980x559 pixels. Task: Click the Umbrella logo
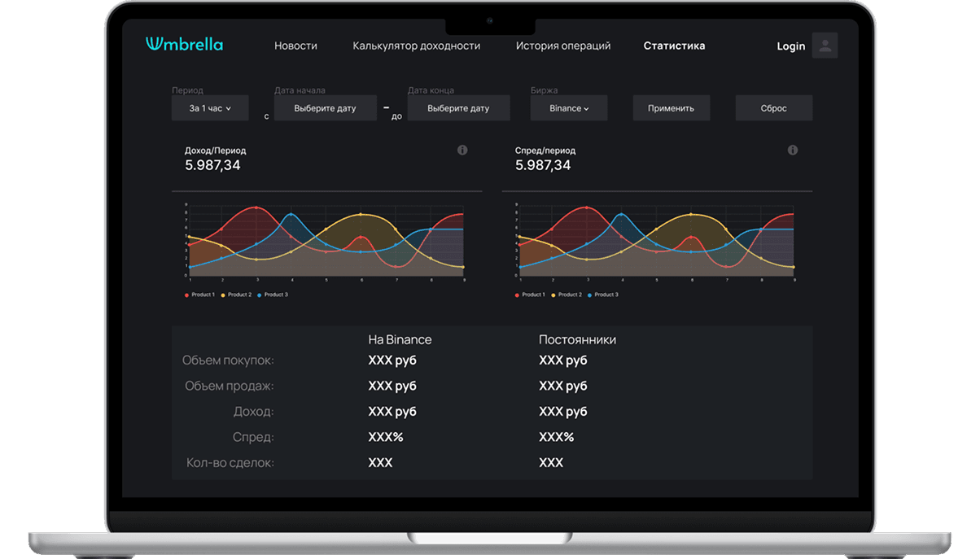click(184, 44)
